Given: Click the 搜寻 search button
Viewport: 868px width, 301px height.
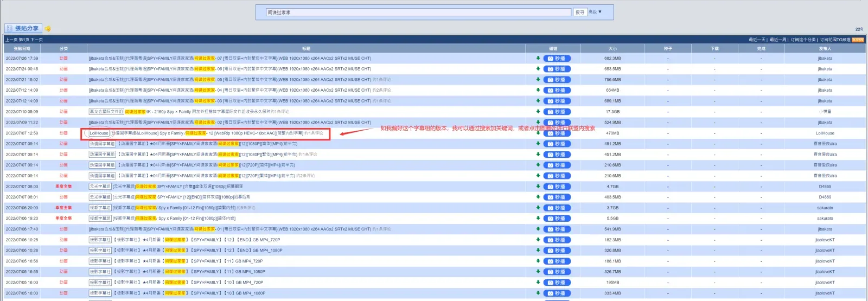Looking at the screenshot, I should [x=580, y=12].
